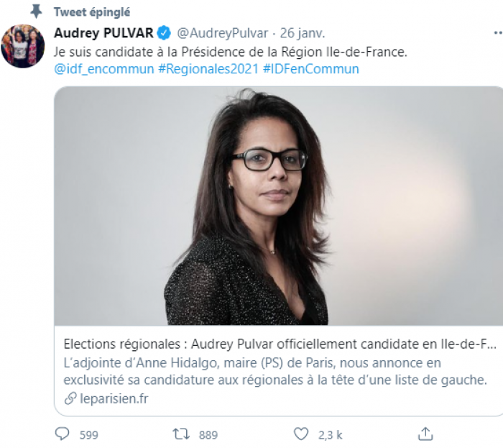Image resolution: width=503 pixels, height=448 pixels.
Task: Click the 2,3 k likes count
Action: click(331, 434)
